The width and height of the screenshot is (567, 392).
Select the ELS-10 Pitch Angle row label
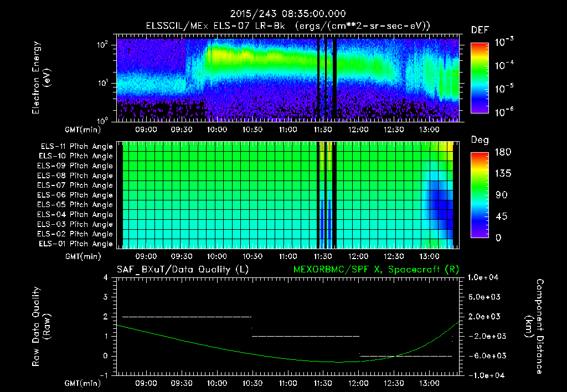coord(75,156)
